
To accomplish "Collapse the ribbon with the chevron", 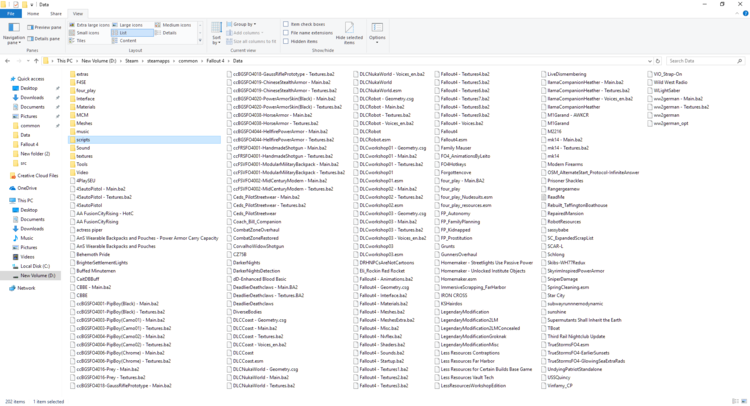I will pos(737,13).
